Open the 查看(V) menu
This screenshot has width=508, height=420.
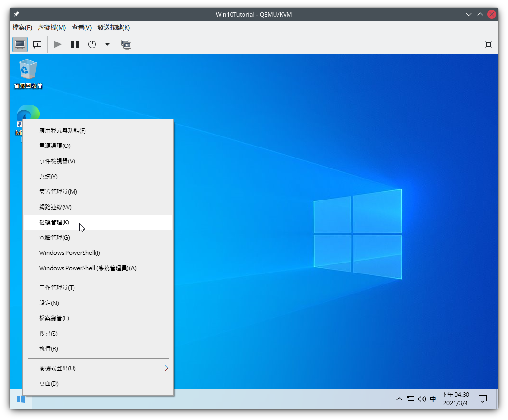(x=82, y=28)
